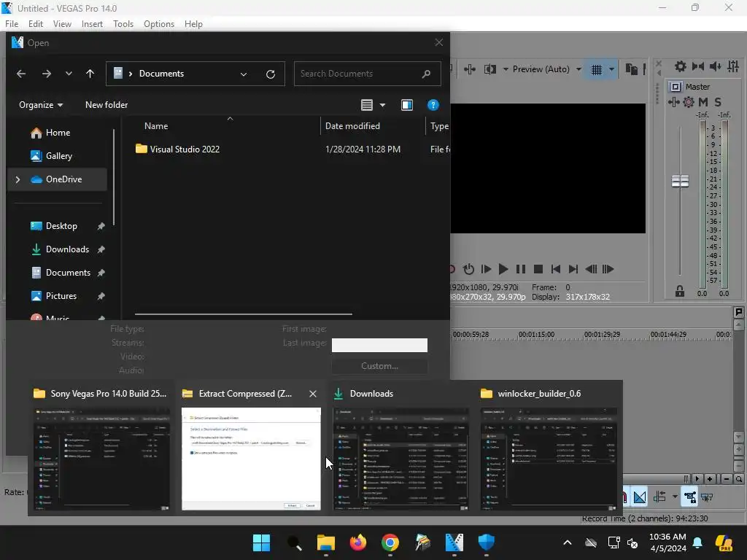Viewport: 747px width, 560px height.
Task: Toggle Master fader channel lock
Action: point(680,292)
